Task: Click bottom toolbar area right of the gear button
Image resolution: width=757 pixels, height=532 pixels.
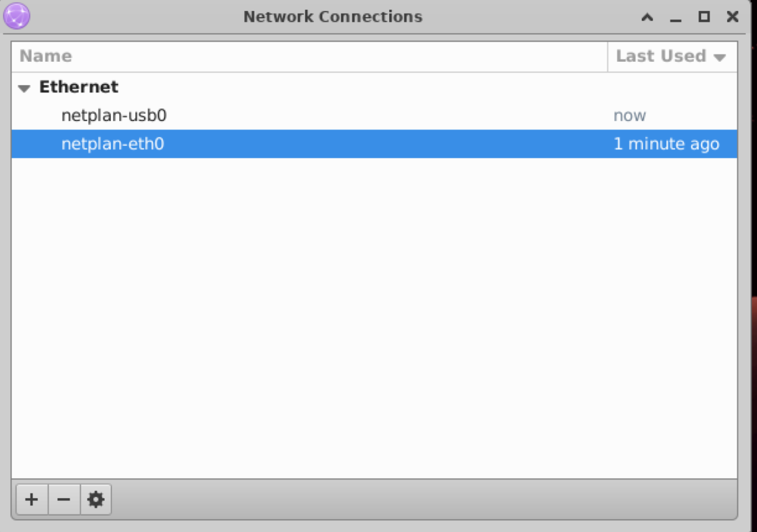Action: (424, 499)
